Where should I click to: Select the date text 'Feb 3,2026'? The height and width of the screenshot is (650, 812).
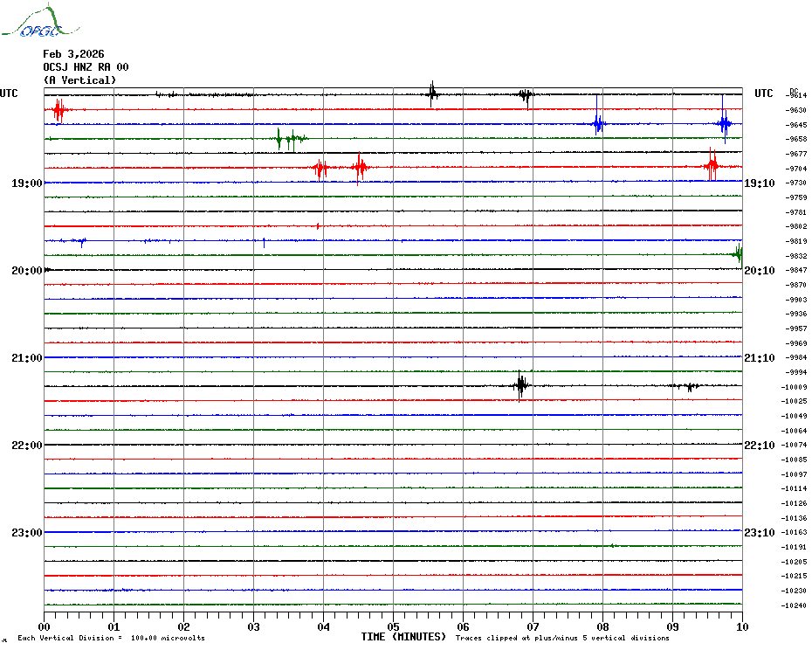[73, 54]
